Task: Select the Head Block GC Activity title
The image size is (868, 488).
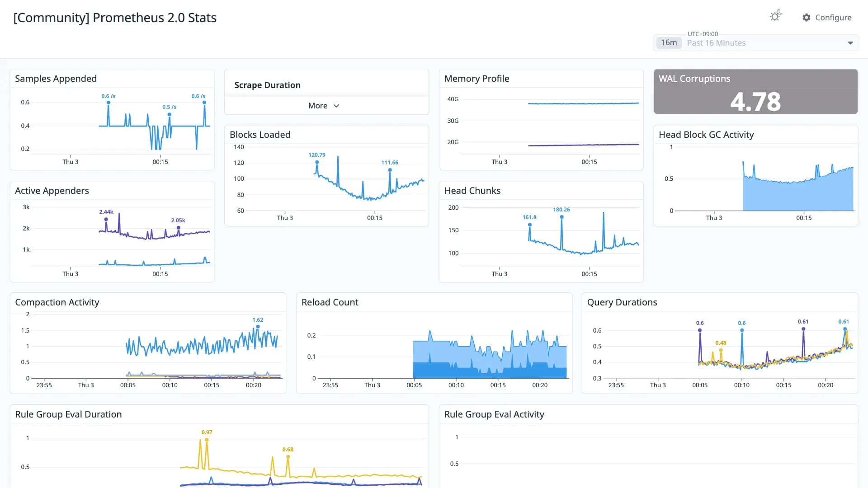Action: [706, 135]
